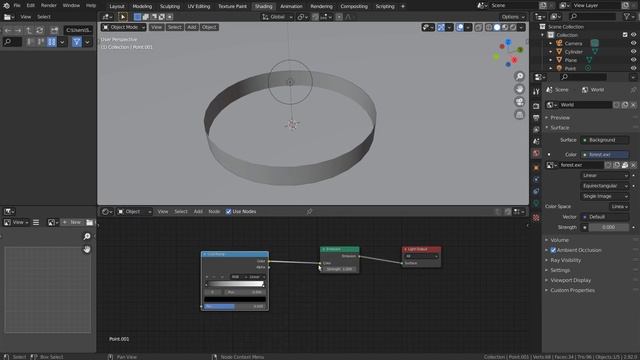Hide the Camera object in outliner
The width and height of the screenshot is (640, 360).
633,43
